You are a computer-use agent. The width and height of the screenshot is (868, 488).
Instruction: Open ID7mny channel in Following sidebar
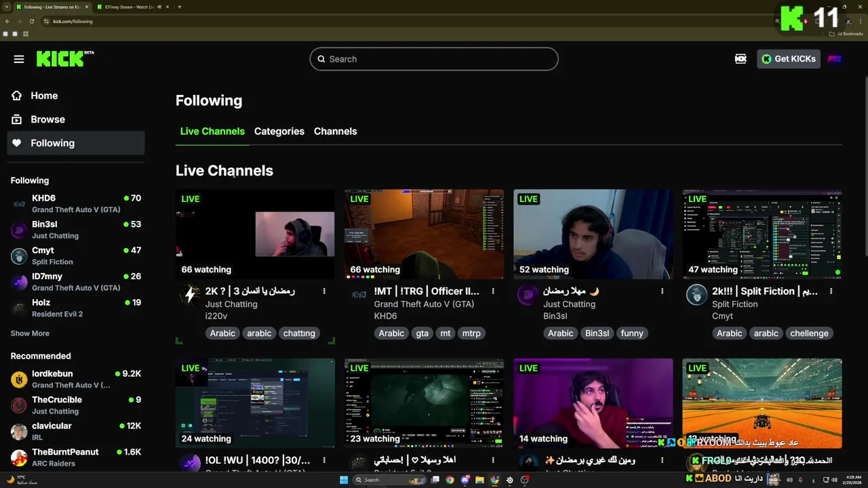click(76, 282)
